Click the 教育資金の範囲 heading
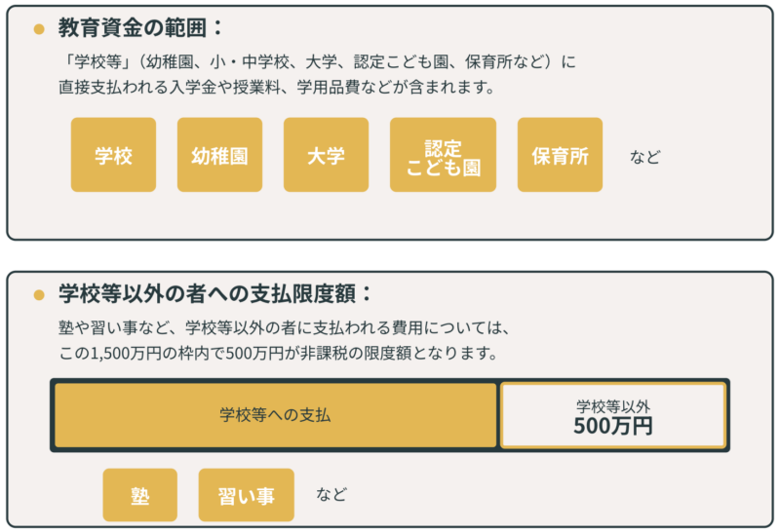The width and height of the screenshot is (780, 532). click(132, 27)
